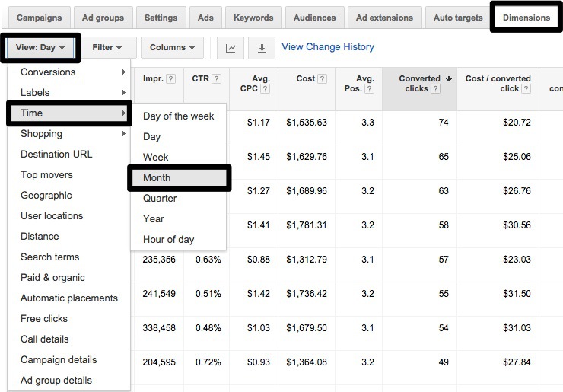The height and width of the screenshot is (392, 563).
Task: Choose Quarter in the Time submenu
Action: (x=179, y=199)
